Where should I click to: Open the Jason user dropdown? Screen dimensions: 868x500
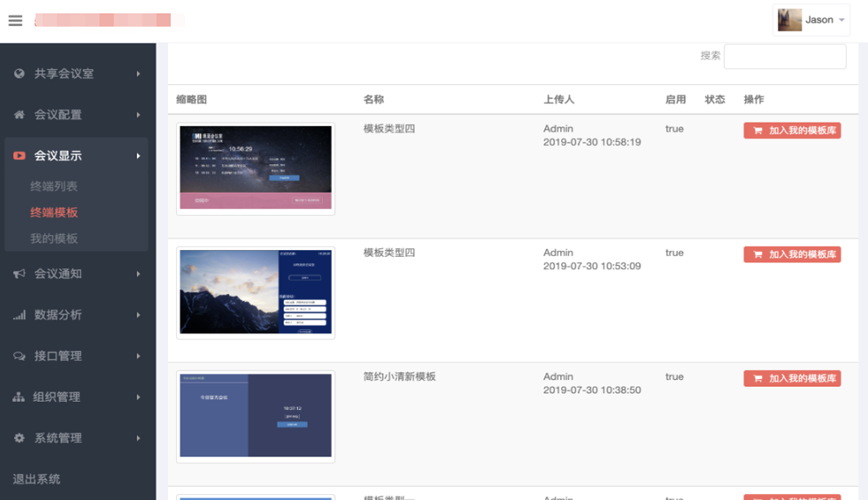811,20
